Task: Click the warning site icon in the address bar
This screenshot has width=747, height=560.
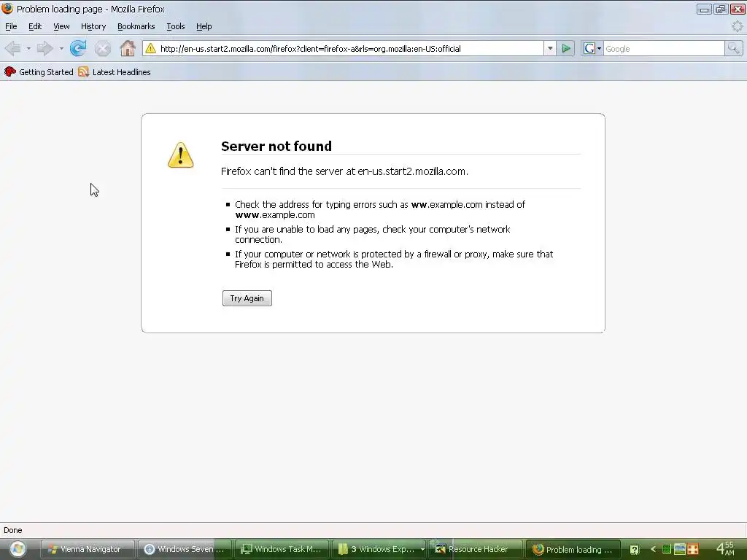Action: 150,49
